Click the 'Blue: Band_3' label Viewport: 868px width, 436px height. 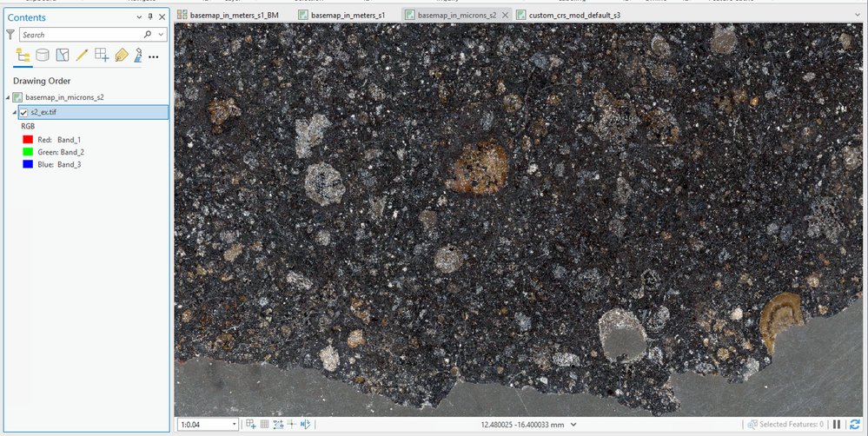tap(59, 164)
